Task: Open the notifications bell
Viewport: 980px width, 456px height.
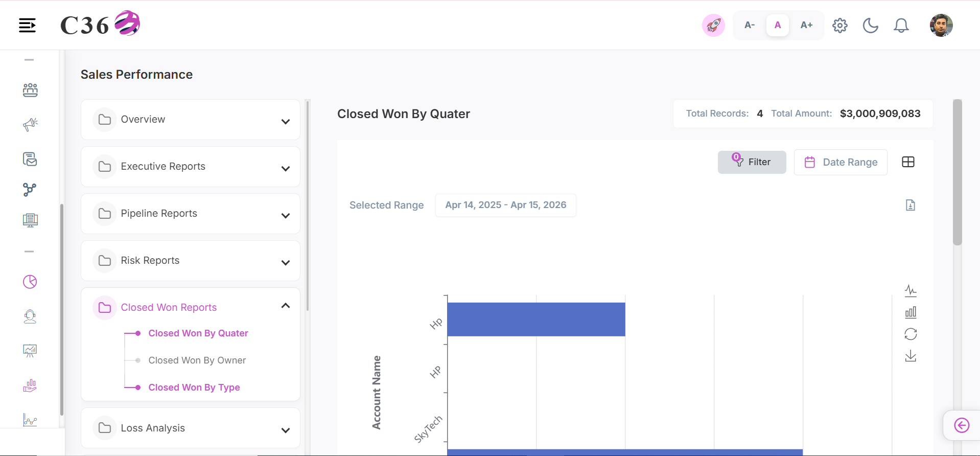Action: [x=901, y=25]
